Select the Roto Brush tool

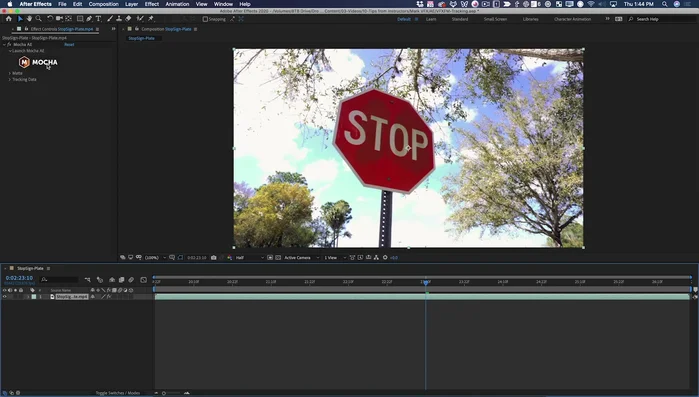pyautogui.click(x=140, y=19)
